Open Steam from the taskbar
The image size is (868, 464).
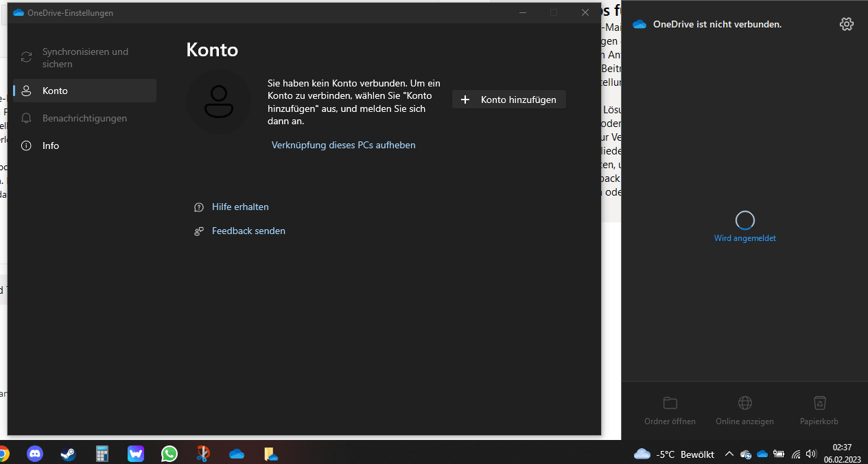(68, 454)
